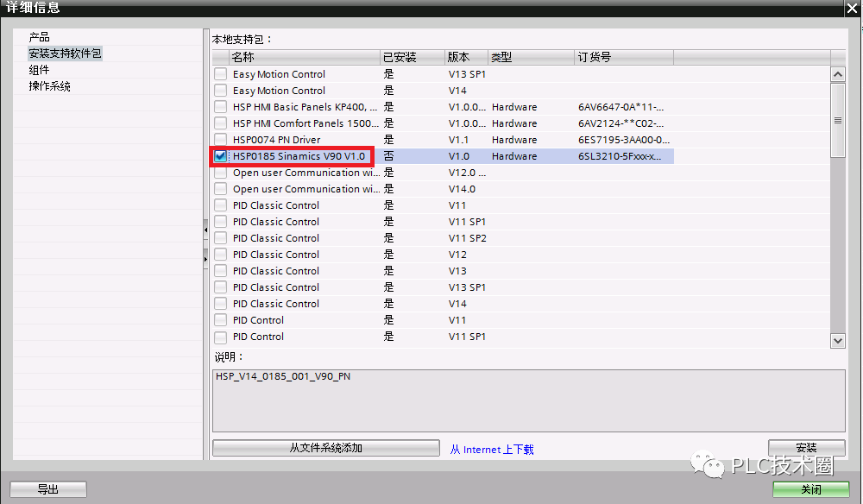863x504 pixels.
Task: Click the 安装 button to install
Action: [806, 448]
